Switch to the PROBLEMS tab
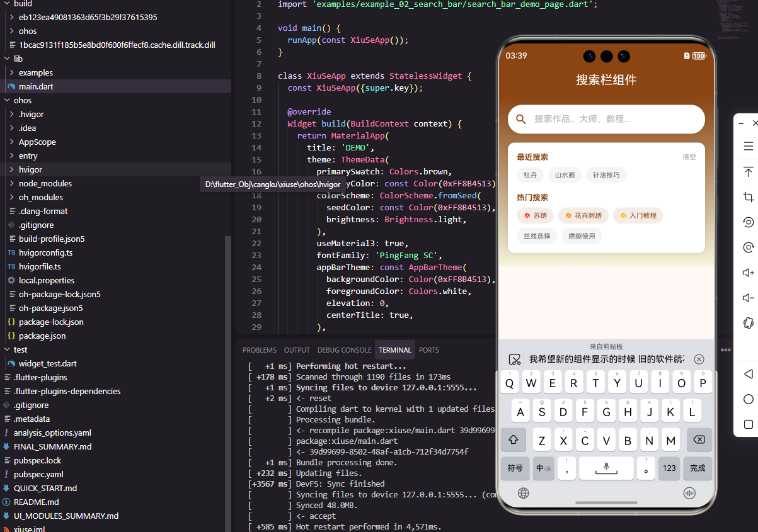Image resolution: width=758 pixels, height=532 pixels. [260, 350]
